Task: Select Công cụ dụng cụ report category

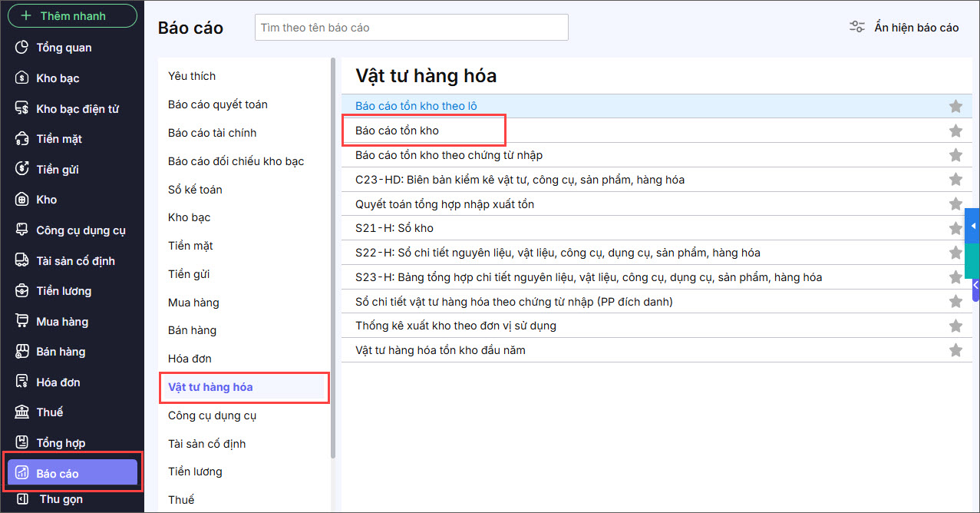Action: pyautogui.click(x=212, y=415)
